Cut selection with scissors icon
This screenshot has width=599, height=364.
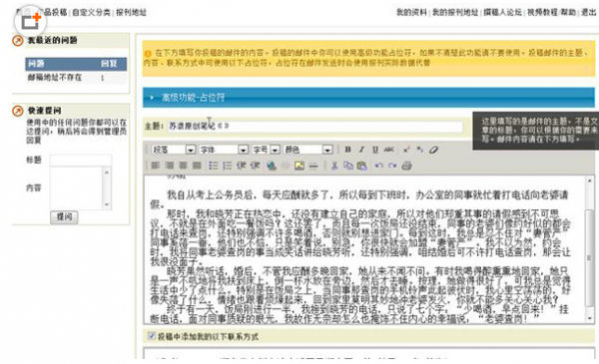(334, 166)
